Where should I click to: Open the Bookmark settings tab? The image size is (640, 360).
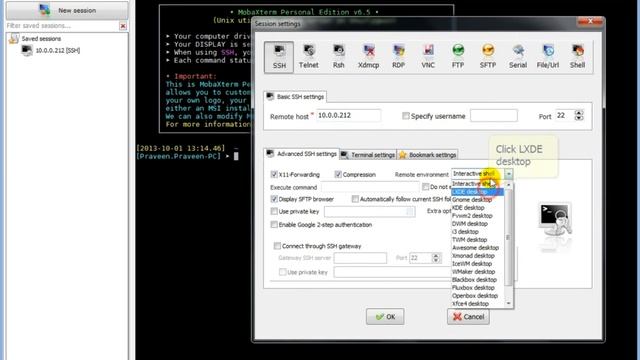[428, 155]
